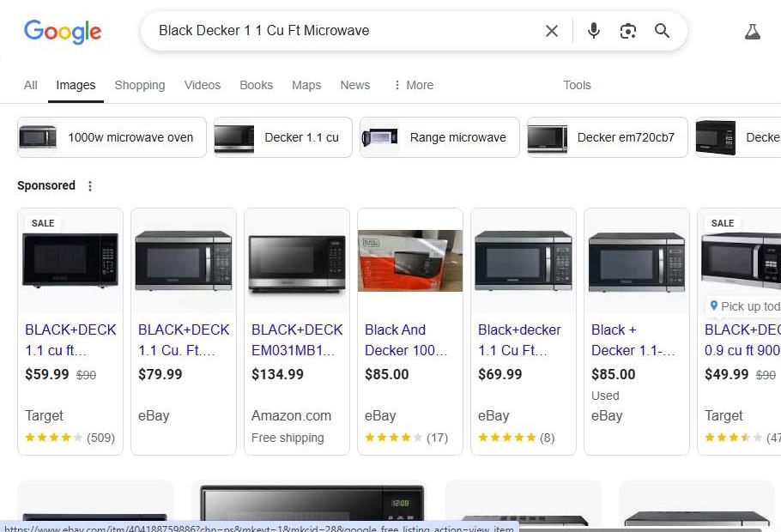
Task: Click the SALE badge on the $59.99 card
Action: [x=43, y=223]
